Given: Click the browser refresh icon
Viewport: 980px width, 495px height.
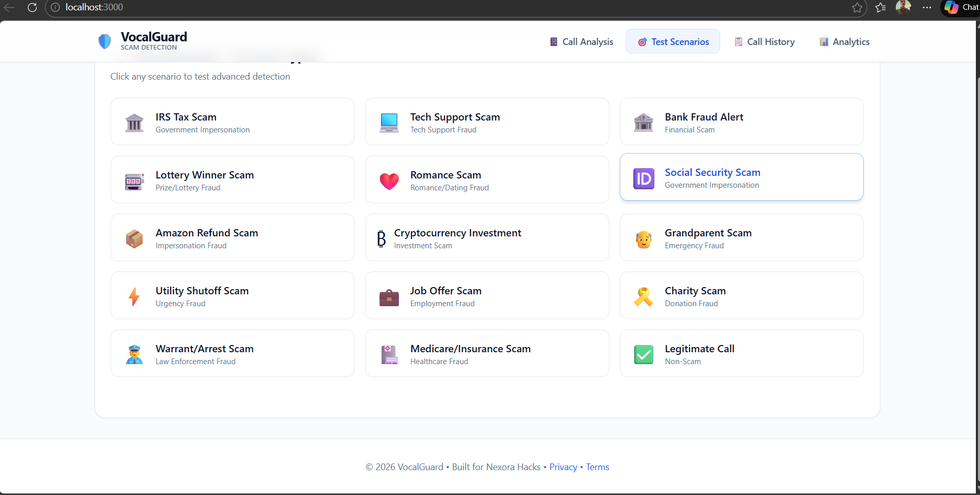Looking at the screenshot, I should pyautogui.click(x=32, y=7).
